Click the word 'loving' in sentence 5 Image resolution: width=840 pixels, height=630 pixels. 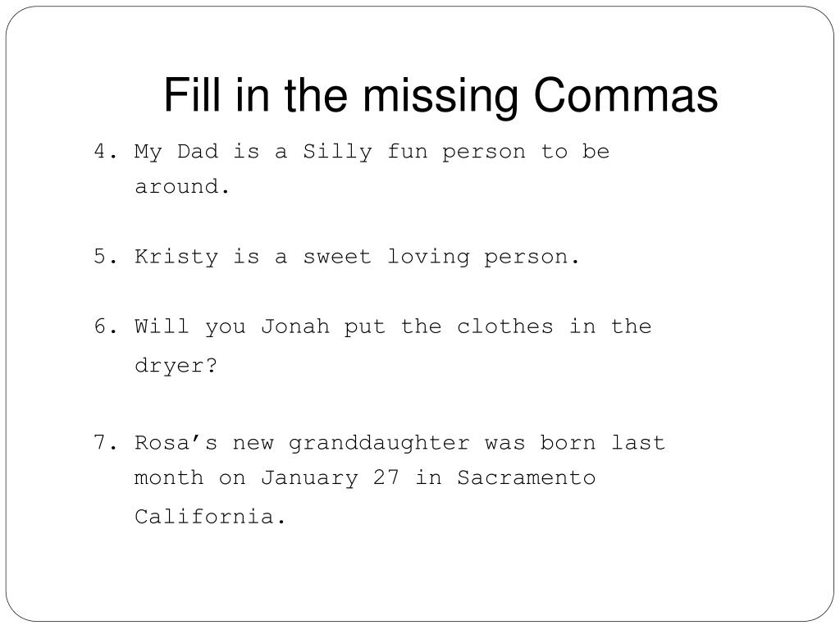tap(428, 257)
